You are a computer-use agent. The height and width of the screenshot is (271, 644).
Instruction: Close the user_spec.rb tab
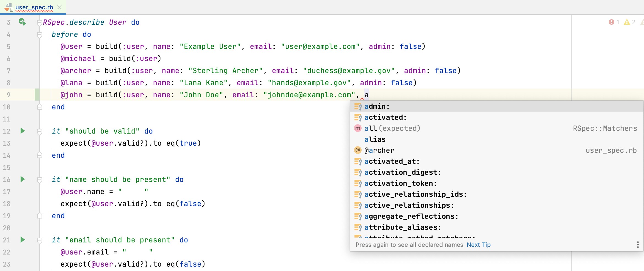click(x=59, y=7)
